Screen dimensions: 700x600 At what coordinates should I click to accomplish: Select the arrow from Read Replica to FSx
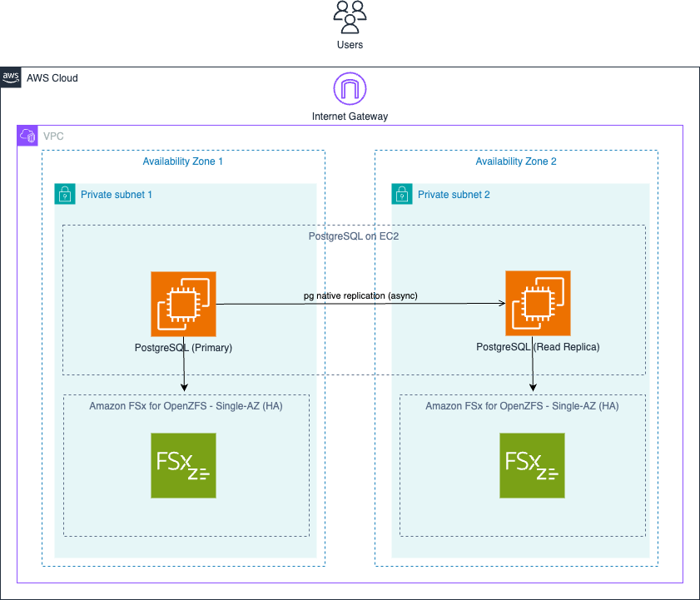(532, 364)
